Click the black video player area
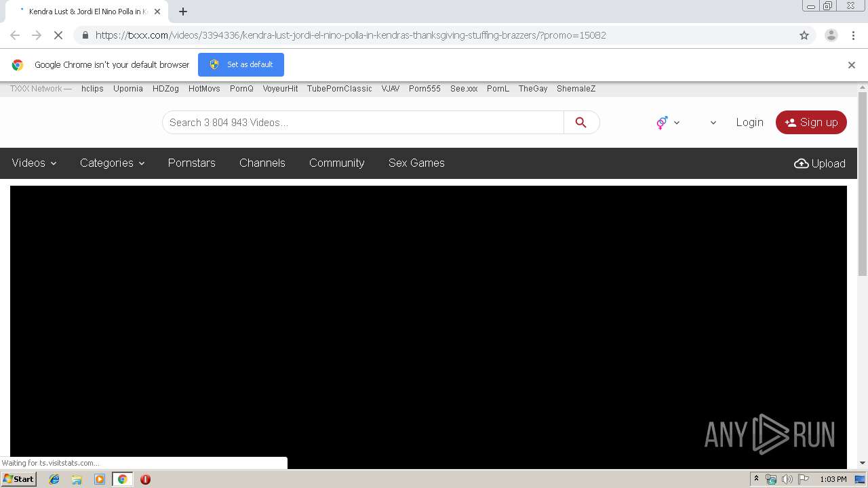 429,327
